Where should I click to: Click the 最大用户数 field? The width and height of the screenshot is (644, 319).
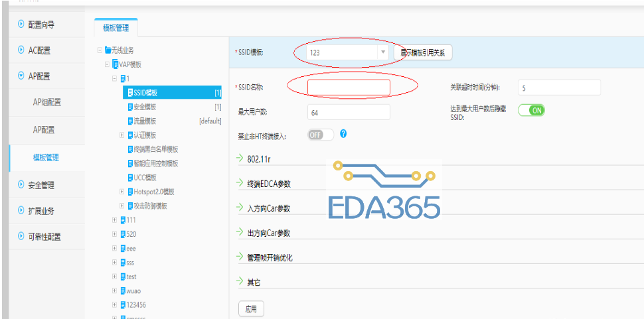click(349, 112)
